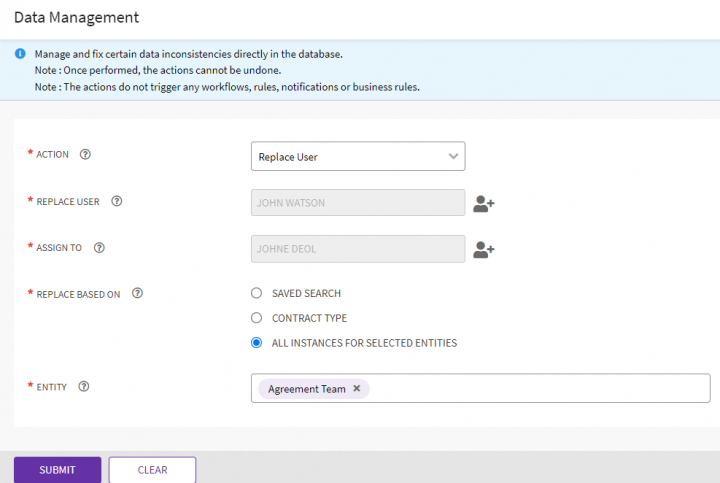The width and height of the screenshot is (720, 483).
Task: Click the John Watson input field
Action: pos(357,202)
